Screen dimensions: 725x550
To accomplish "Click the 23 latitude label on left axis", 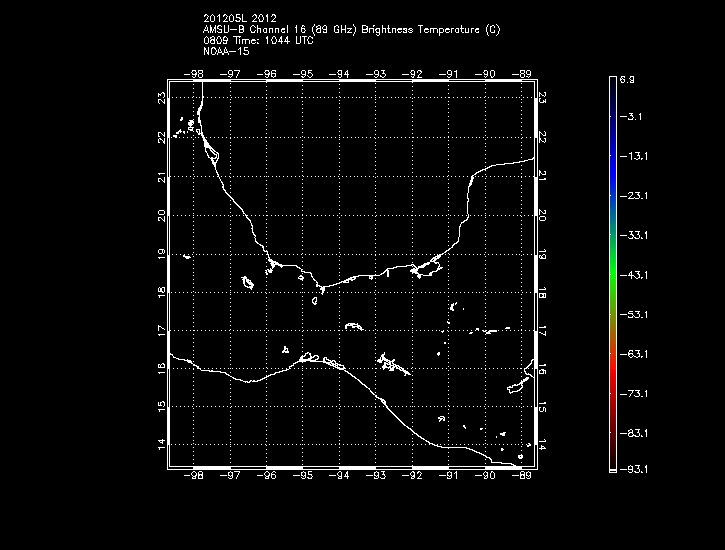I will click(x=161, y=98).
